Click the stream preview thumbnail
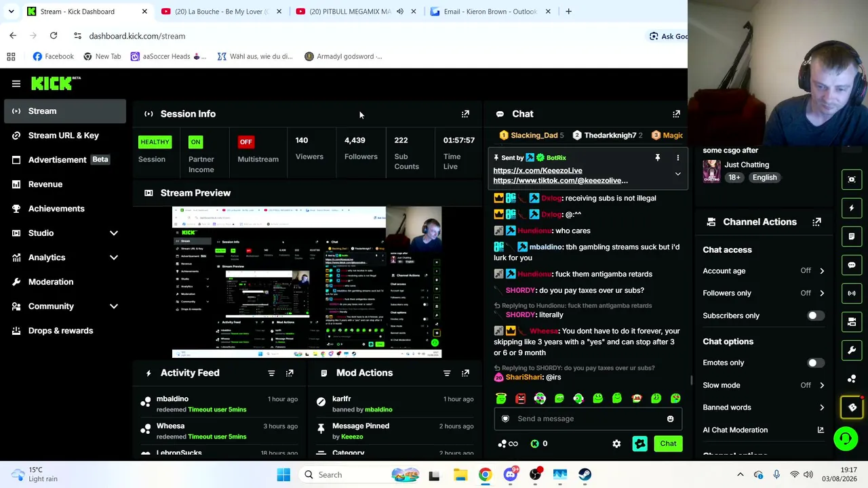 pos(307,282)
